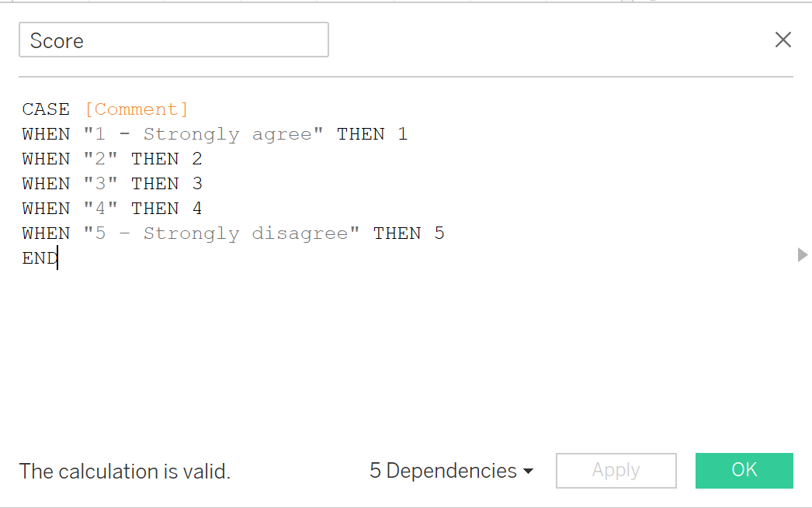
Task: Click the blank editor area below END
Action: 388,349
